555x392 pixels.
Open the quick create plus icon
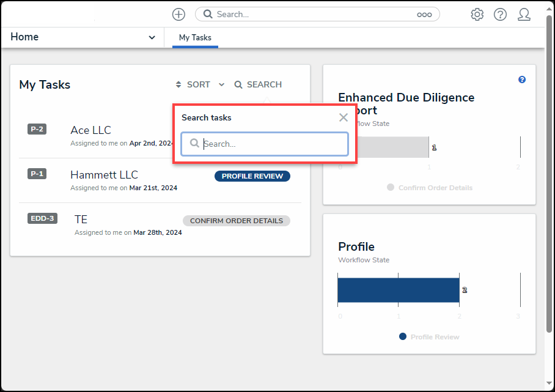178,14
